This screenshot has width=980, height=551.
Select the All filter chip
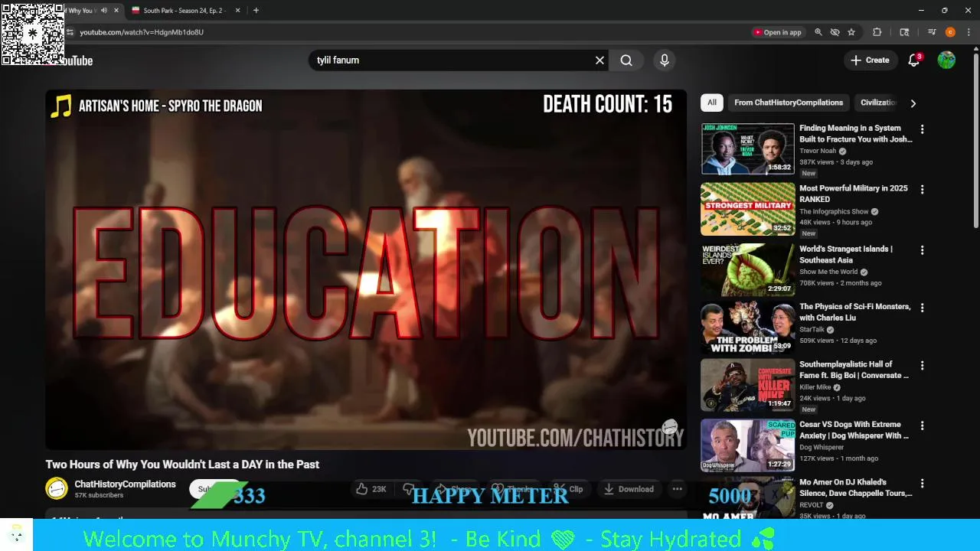[712, 103]
